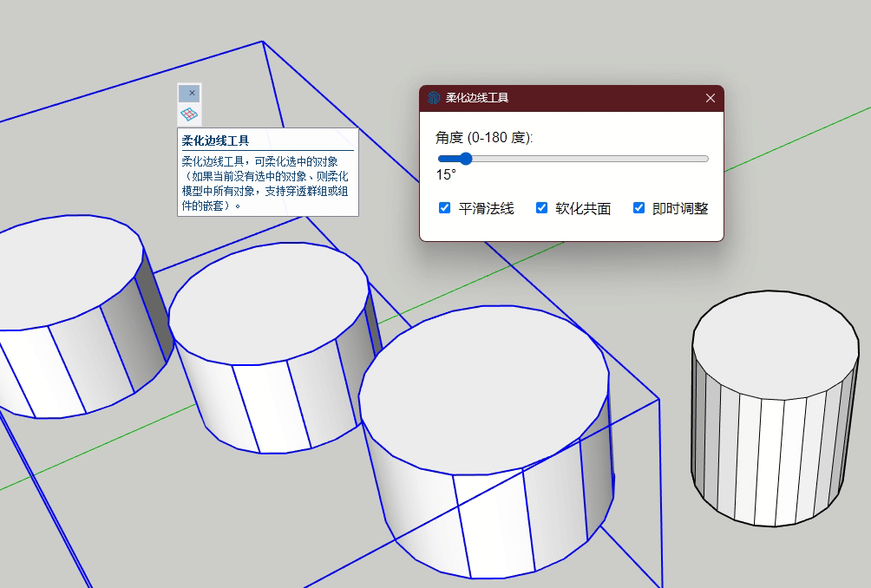Click the far right end of angle slider track
This screenshot has height=588, width=871.
(x=706, y=159)
